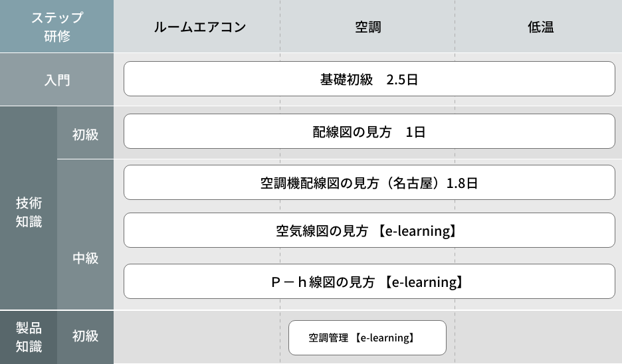Open P-h線図の見方 e-learning course
This screenshot has height=364, width=622.
369,282
